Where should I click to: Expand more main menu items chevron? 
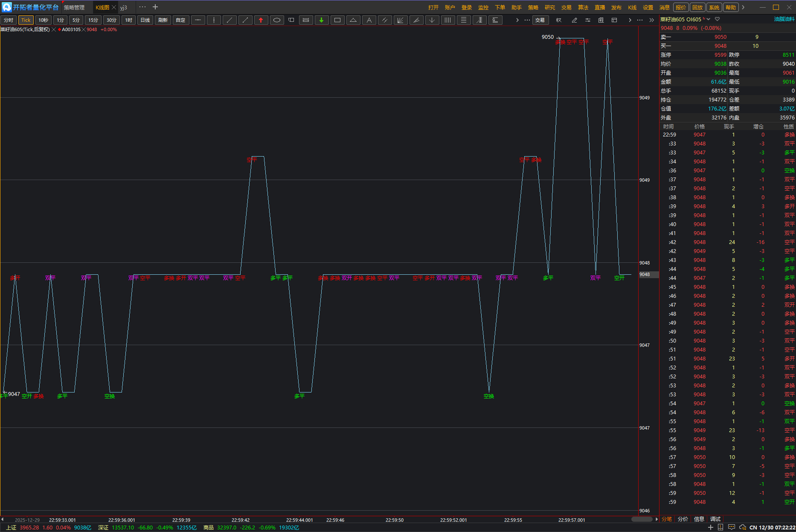(x=743, y=7)
